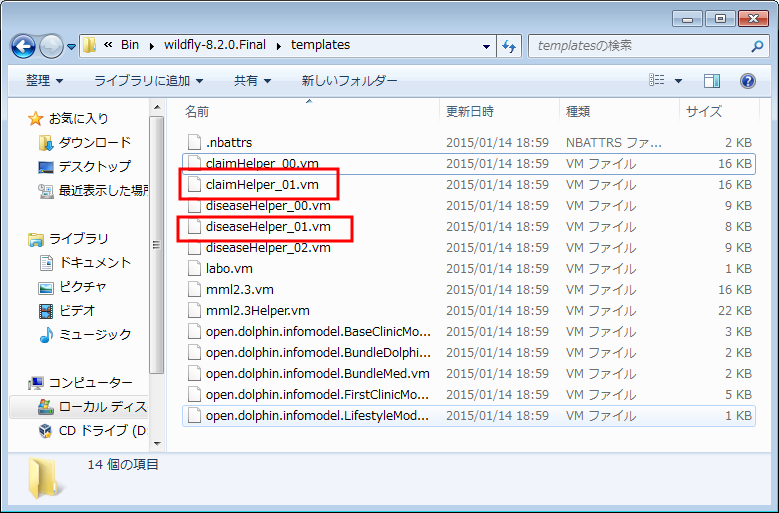This screenshot has width=779, height=513.
Task: Select open.dolphin.infomodel.LifestyleMod... file icon
Action: (194, 415)
